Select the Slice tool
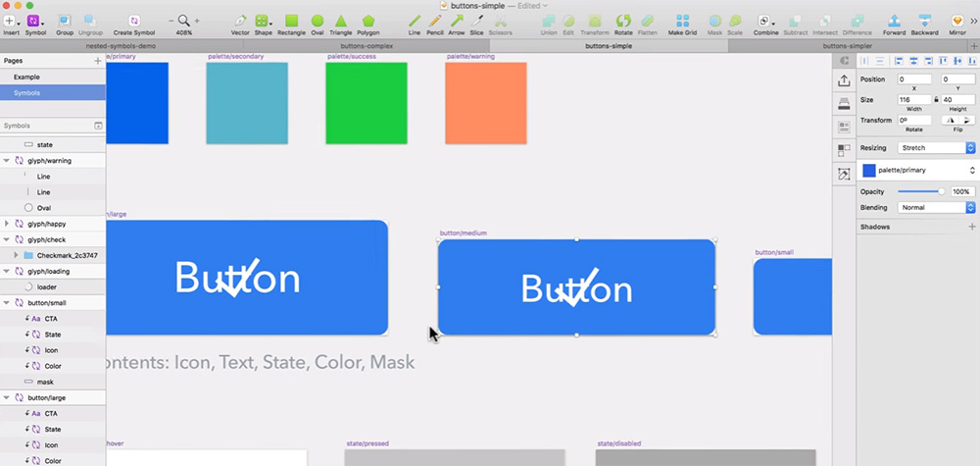980x466 pixels. (477, 22)
